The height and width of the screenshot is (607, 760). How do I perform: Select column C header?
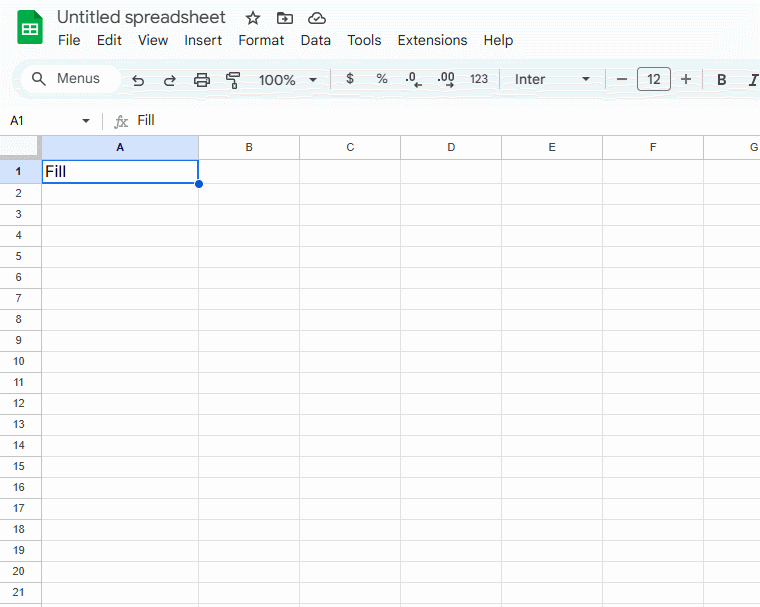(x=350, y=147)
